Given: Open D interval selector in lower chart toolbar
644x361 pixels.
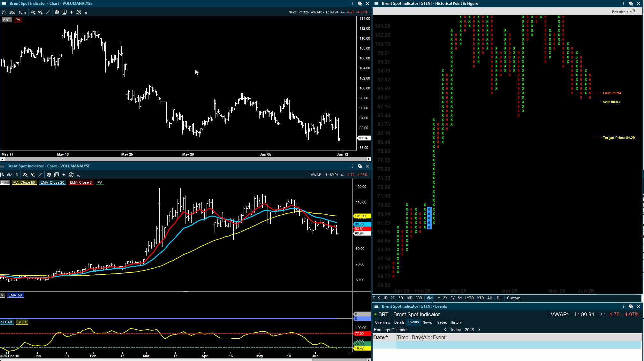Looking at the screenshot, I should pyautogui.click(x=17, y=175).
